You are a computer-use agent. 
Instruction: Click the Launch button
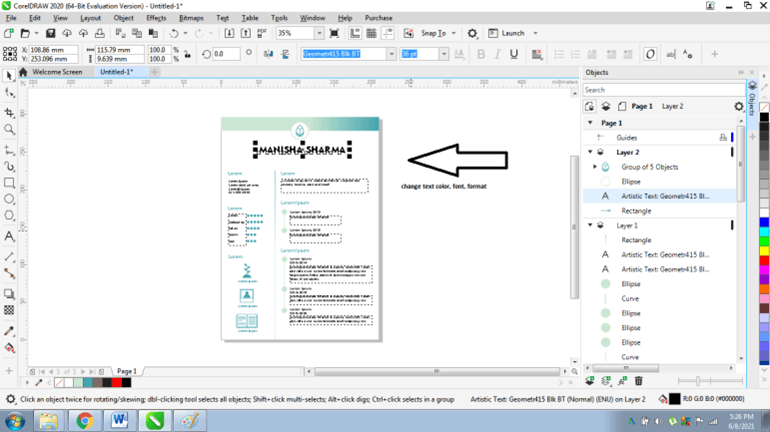513,33
